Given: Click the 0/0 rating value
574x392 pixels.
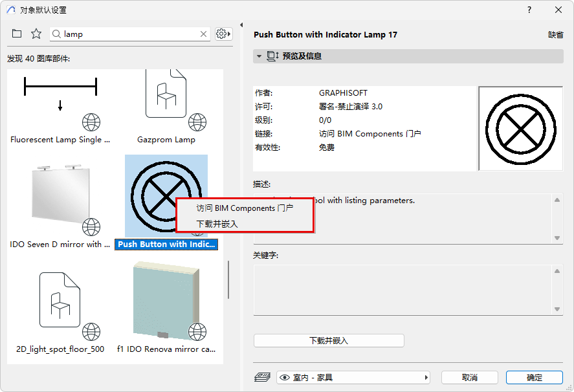Looking at the screenshot, I should point(325,120).
